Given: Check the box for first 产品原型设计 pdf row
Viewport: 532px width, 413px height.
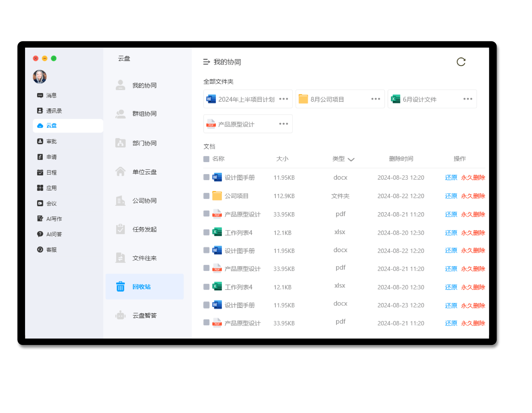Looking at the screenshot, I should [x=206, y=214].
